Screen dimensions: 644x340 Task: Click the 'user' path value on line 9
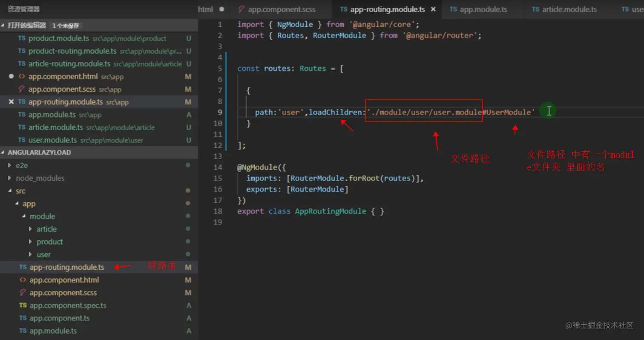290,112
